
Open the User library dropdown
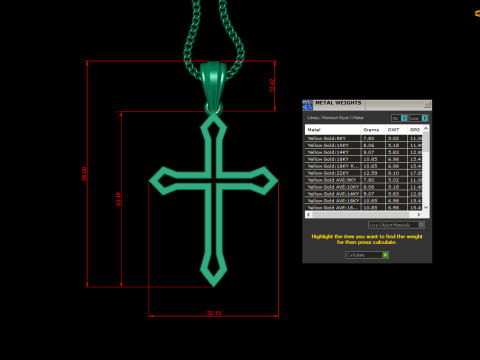coord(418,118)
